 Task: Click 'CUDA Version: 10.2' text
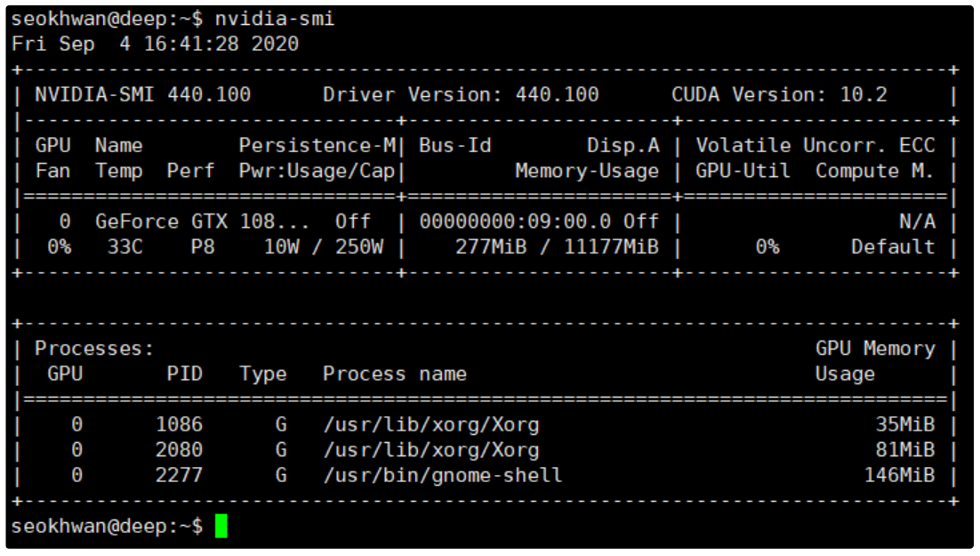(x=779, y=94)
